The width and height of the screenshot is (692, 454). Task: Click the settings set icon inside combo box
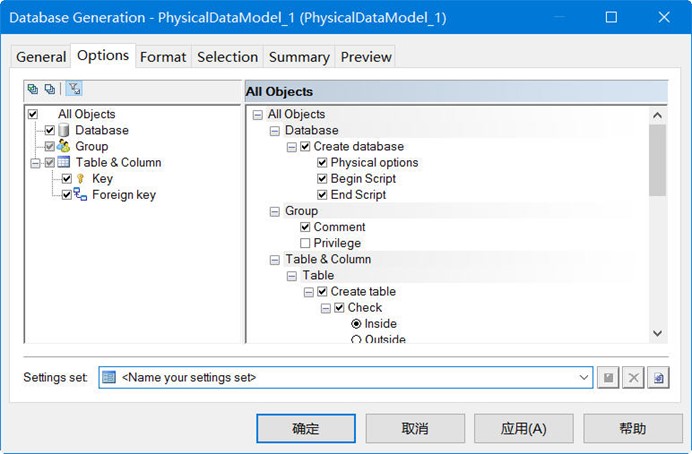click(109, 377)
